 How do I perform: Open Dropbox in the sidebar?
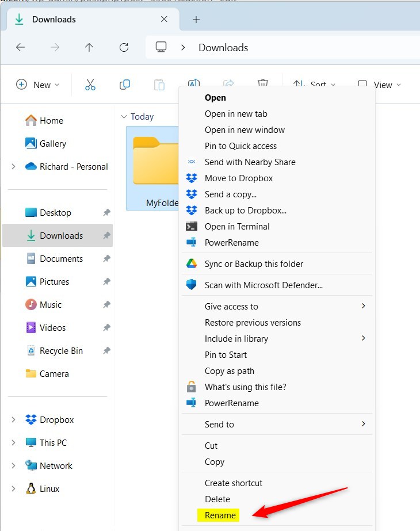pyautogui.click(x=49, y=420)
